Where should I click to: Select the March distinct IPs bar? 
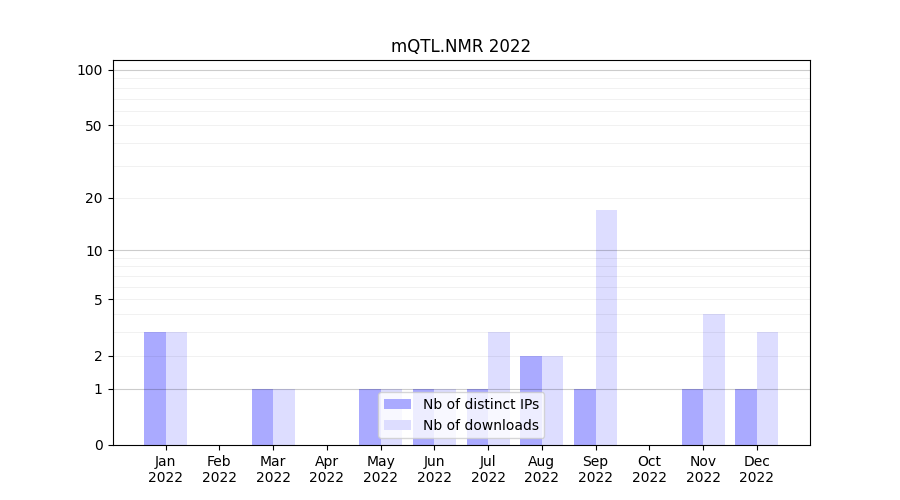tap(262, 417)
